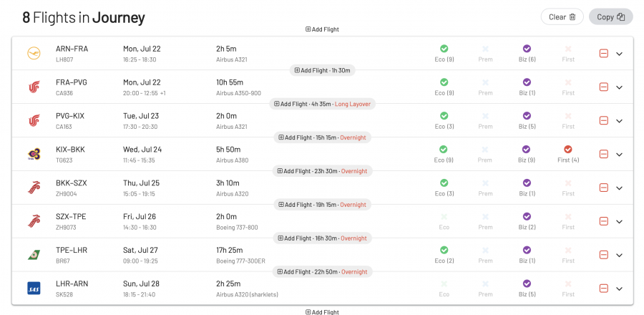The height and width of the screenshot is (315, 644).
Task: Click the Lufthansa airline logo icon
Action: [x=33, y=53]
